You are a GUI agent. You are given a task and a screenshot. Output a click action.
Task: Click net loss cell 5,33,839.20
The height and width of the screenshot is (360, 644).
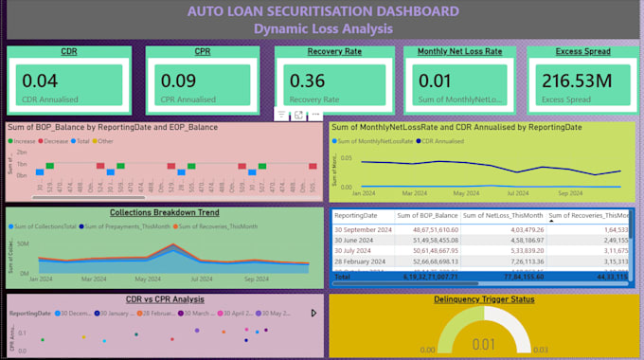pyautogui.click(x=527, y=250)
